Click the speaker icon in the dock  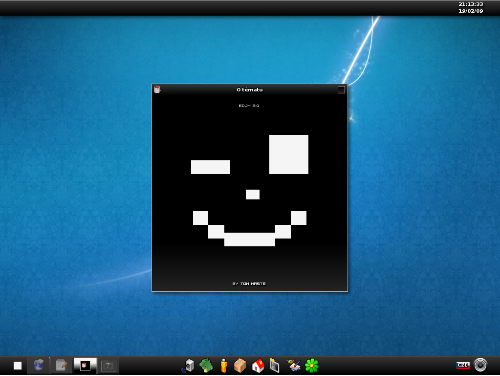pyautogui.click(x=189, y=366)
